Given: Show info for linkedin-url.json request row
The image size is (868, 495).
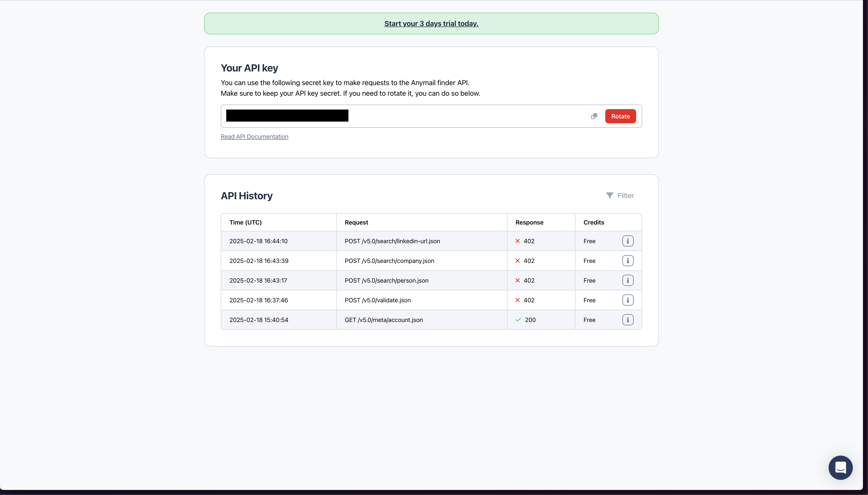Looking at the screenshot, I should [628, 241].
